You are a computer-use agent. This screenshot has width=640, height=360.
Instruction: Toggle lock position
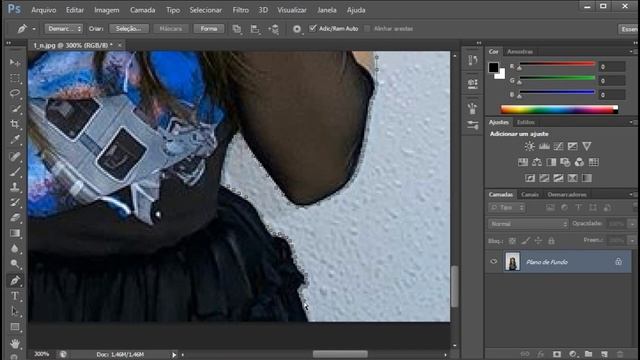tap(538, 241)
